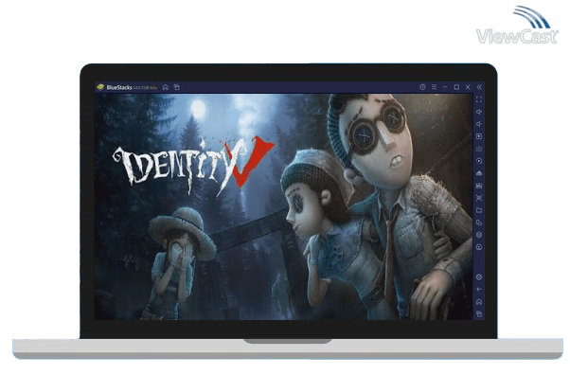Enter fullscreen mode from side toolbar

click(479, 99)
